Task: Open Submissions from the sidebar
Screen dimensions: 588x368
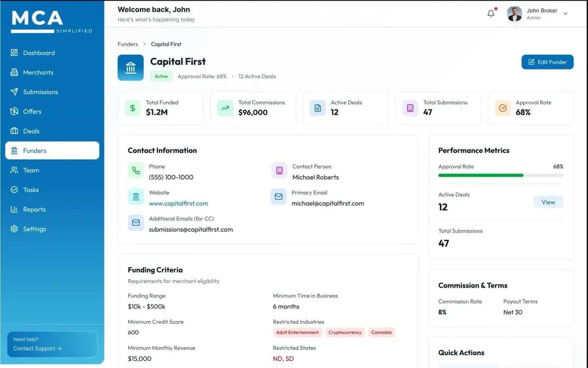Action: (x=52, y=92)
